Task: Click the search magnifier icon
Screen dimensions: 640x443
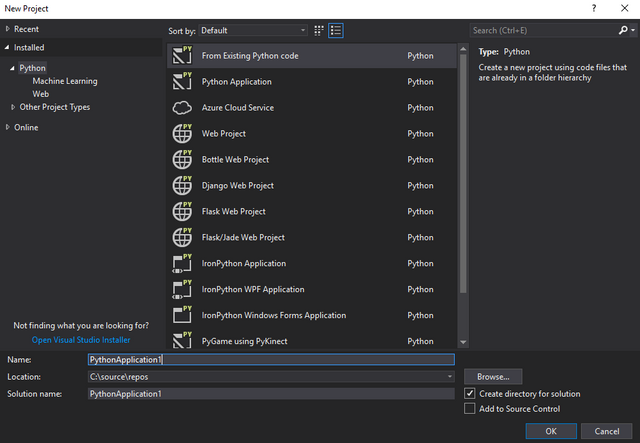Action: (623, 30)
